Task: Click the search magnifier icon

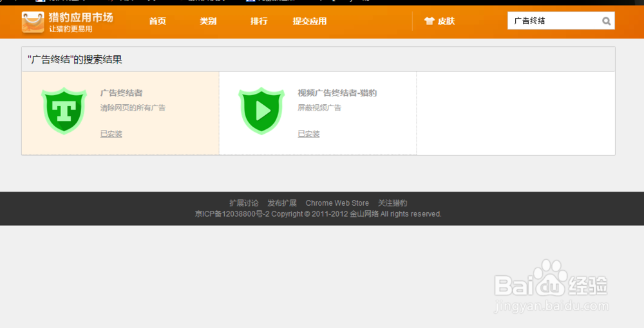Action: click(606, 21)
